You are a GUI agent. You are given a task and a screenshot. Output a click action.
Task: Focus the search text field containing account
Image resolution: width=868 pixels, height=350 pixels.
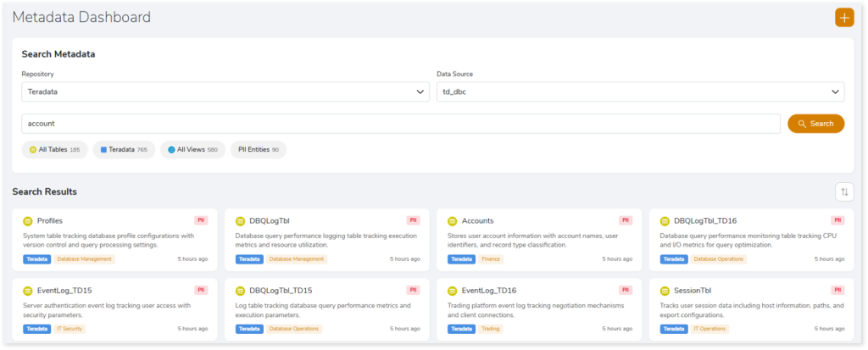click(400, 124)
